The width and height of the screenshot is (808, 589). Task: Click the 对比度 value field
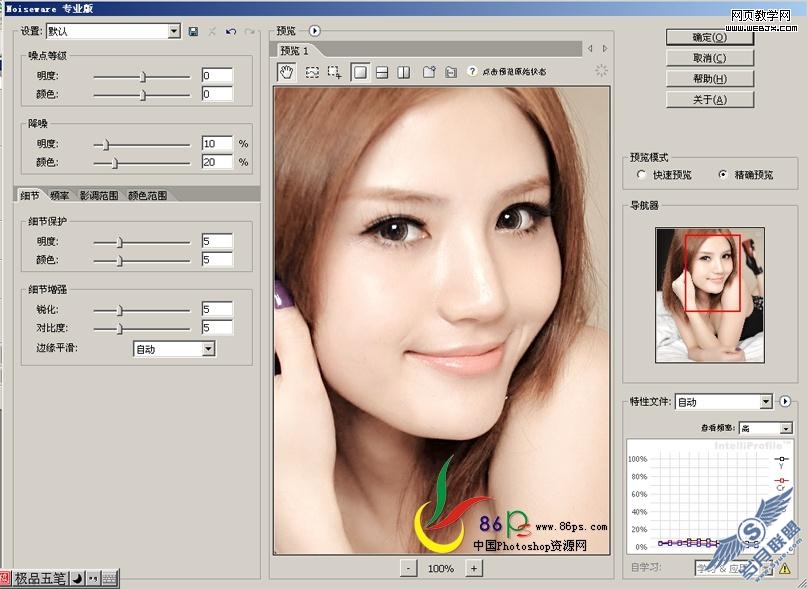[217, 327]
